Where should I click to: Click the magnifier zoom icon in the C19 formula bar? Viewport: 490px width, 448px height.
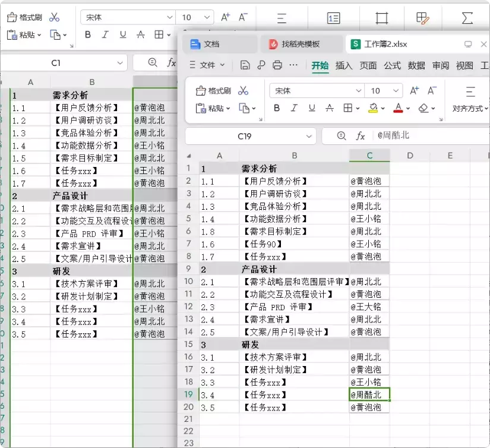pos(341,136)
